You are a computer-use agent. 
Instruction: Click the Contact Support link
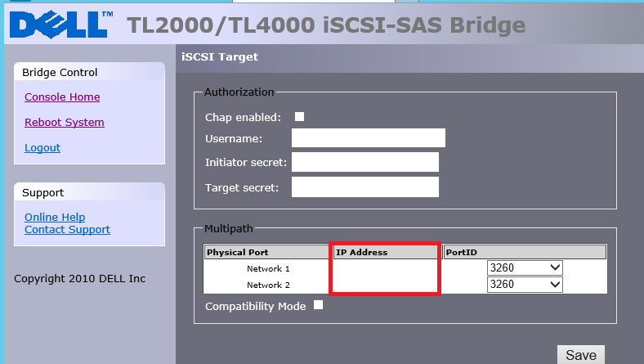coord(67,230)
